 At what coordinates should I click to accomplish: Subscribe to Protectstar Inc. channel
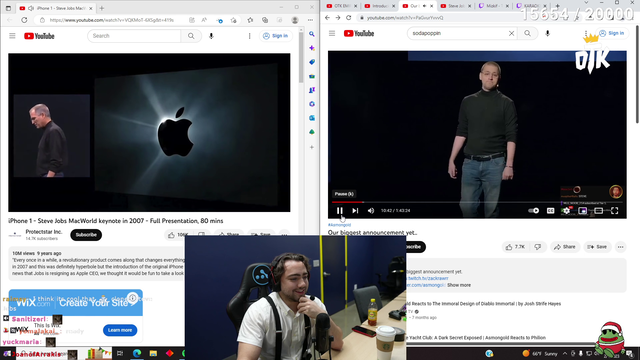click(86, 235)
